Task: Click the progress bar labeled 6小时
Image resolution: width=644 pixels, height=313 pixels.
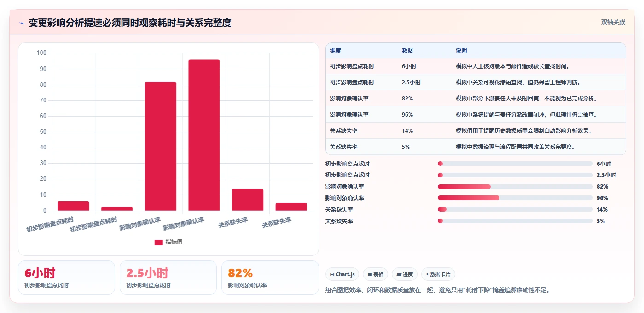Action: click(515, 164)
